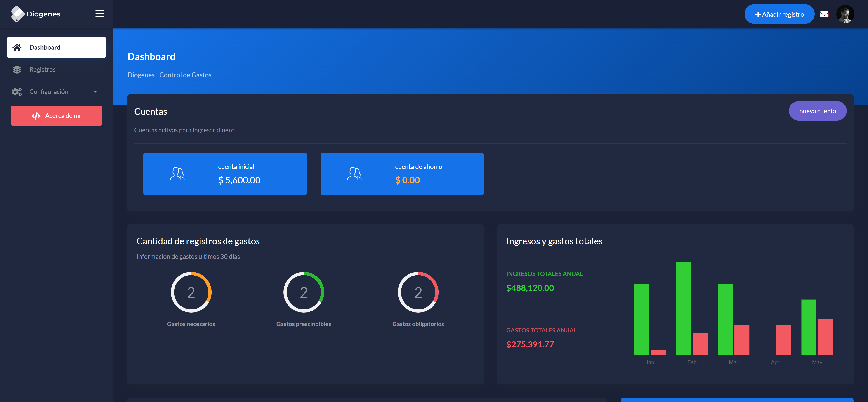Click the Añadir registro button

click(x=779, y=14)
